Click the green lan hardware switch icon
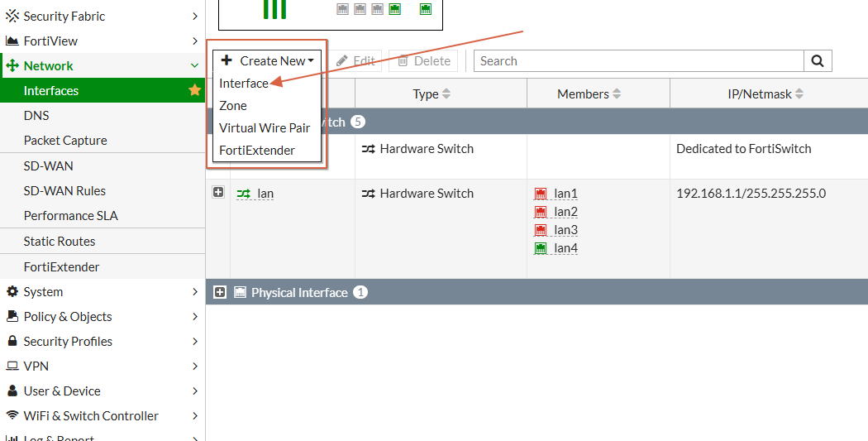Screen dimensions: 868x441 (x=244, y=194)
